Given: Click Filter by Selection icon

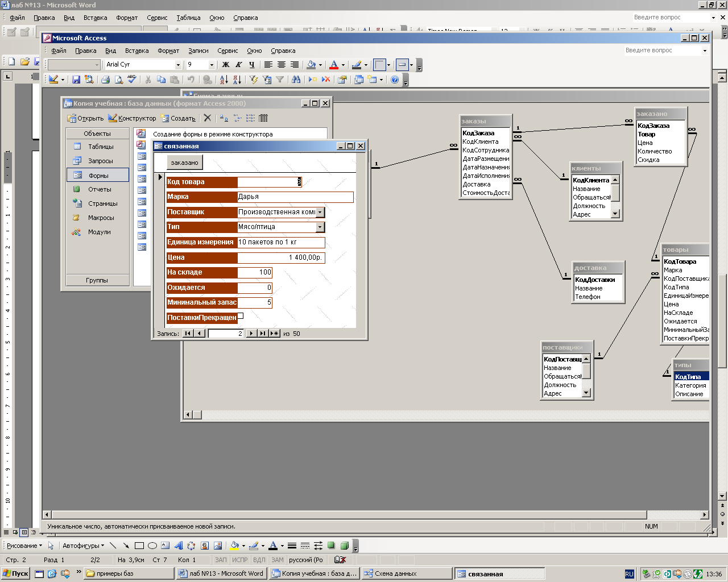Looking at the screenshot, I should 253,80.
